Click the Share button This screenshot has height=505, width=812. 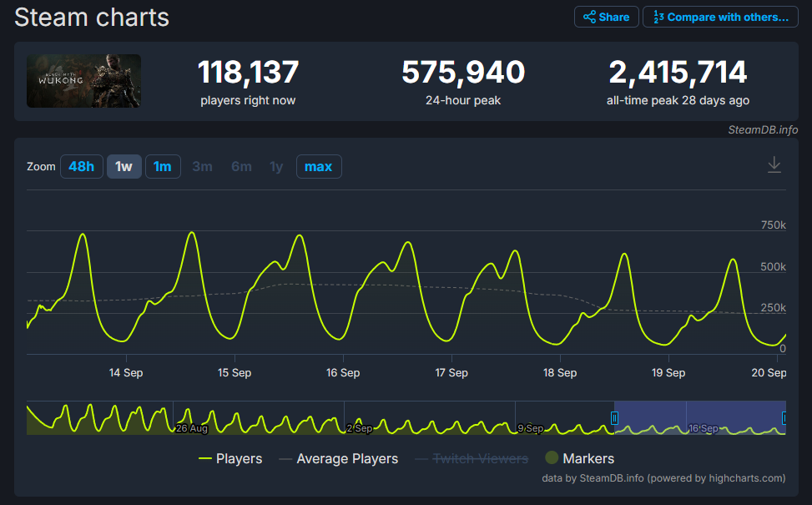click(607, 17)
